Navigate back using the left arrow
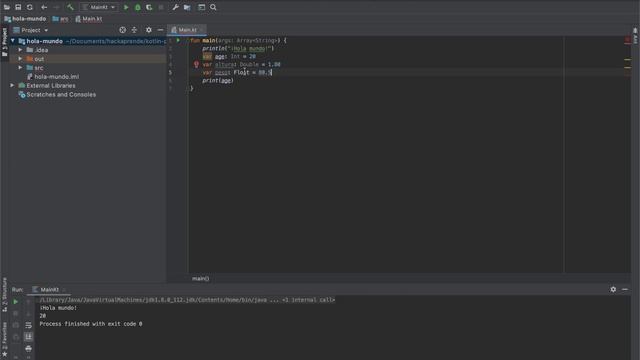The width and height of the screenshot is (640, 360). pos(44,7)
